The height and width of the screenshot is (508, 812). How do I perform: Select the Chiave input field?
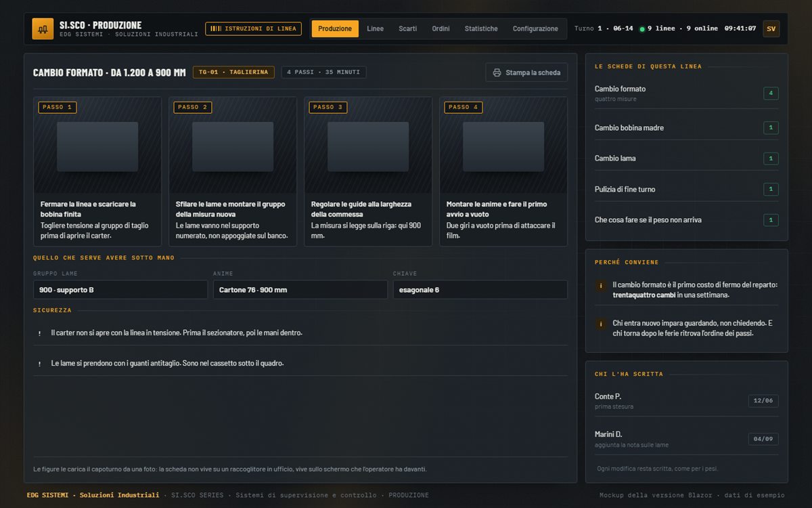coord(480,290)
